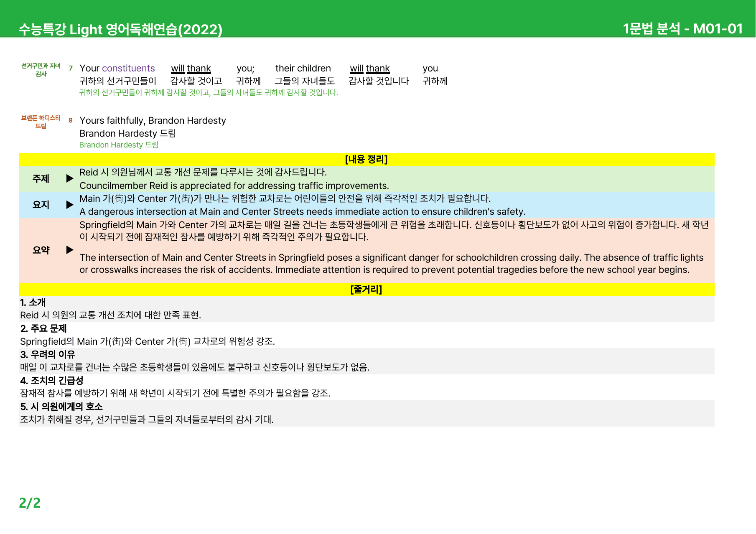Click the line Yours faithfully, Brandon Hardesty
Image resolution: width=756 pixels, height=534 pixels.
[153, 120]
